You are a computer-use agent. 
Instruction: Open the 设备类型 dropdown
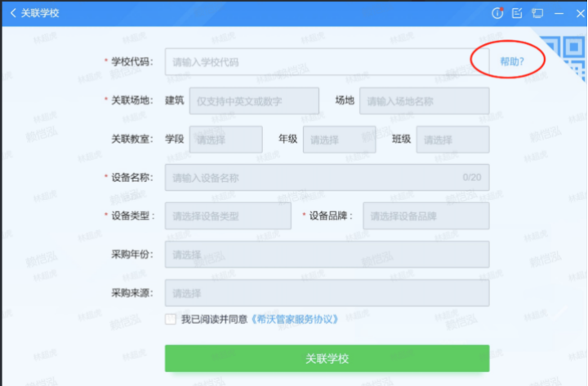(227, 216)
